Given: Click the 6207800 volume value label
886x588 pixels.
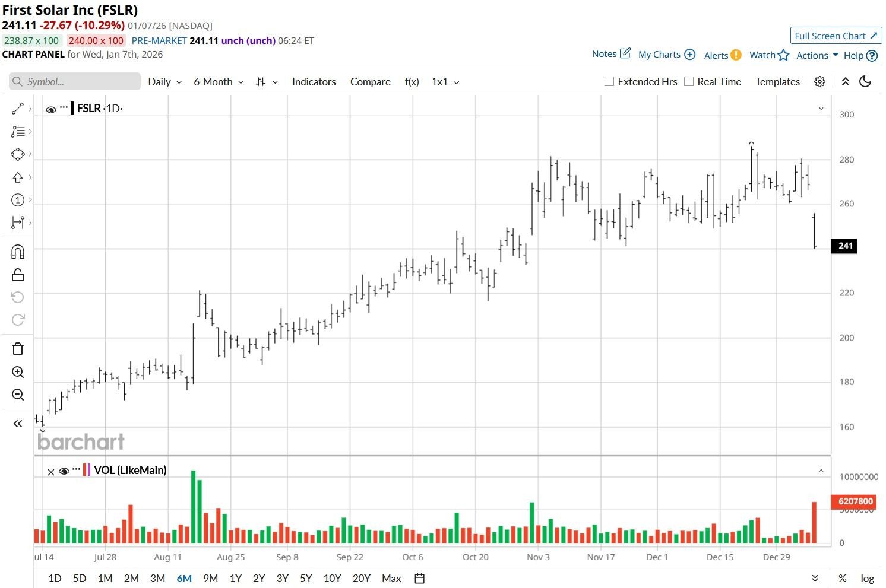Looking at the screenshot, I should click(853, 501).
